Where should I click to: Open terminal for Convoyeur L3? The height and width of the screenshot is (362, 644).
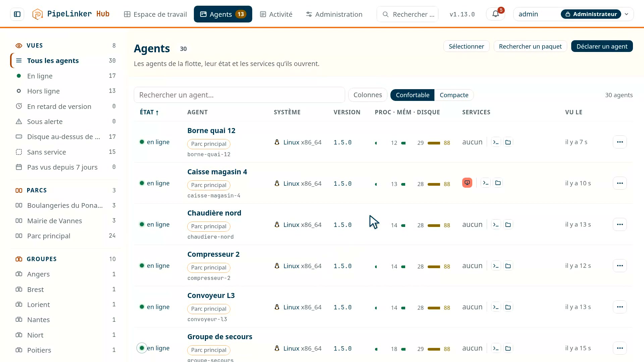pyautogui.click(x=496, y=307)
